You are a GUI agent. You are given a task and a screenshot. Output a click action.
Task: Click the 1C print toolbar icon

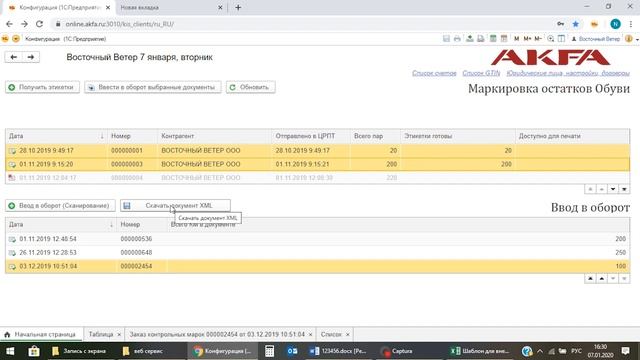pyautogui.click(x=457, y=39)
